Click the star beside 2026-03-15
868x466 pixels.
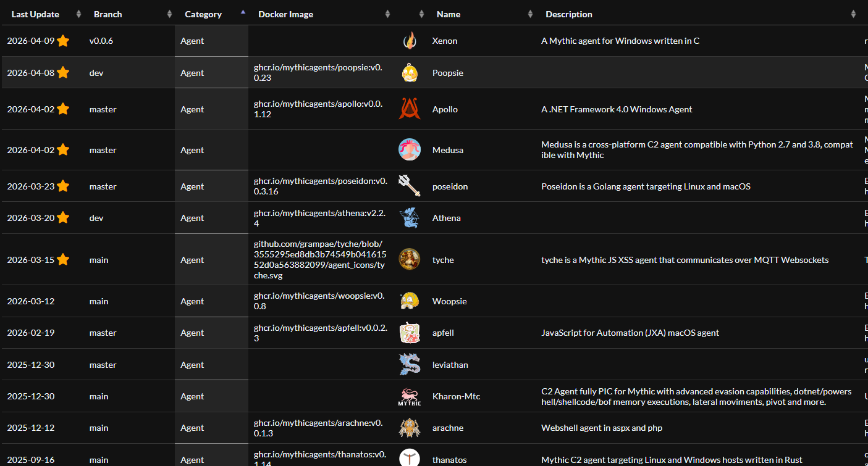click(x=63, y=259)
